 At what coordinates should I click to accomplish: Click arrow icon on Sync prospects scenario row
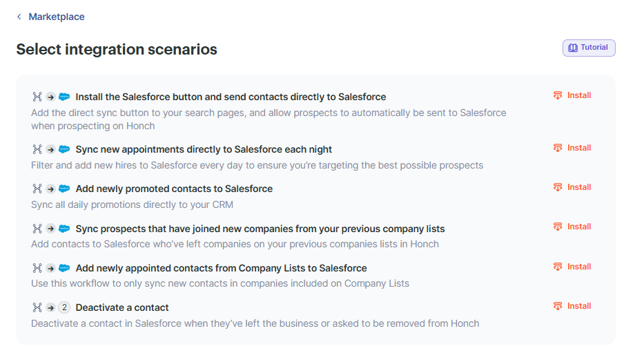point(50,229)
